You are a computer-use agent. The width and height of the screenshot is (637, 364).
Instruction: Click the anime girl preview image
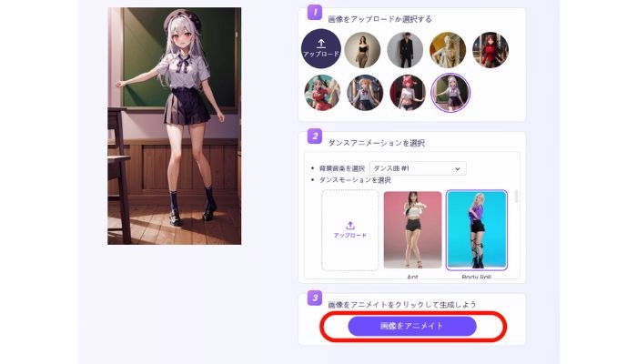click(x=175, y=126)
